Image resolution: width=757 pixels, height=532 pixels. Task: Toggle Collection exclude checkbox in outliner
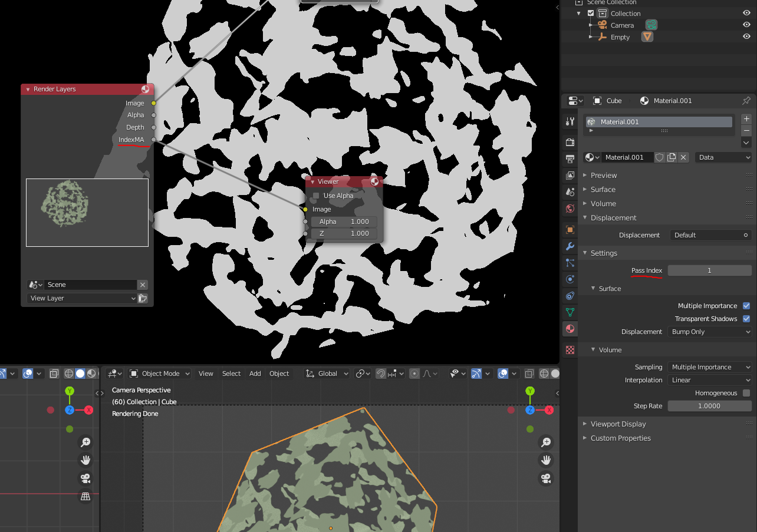[x=591, y=14]
